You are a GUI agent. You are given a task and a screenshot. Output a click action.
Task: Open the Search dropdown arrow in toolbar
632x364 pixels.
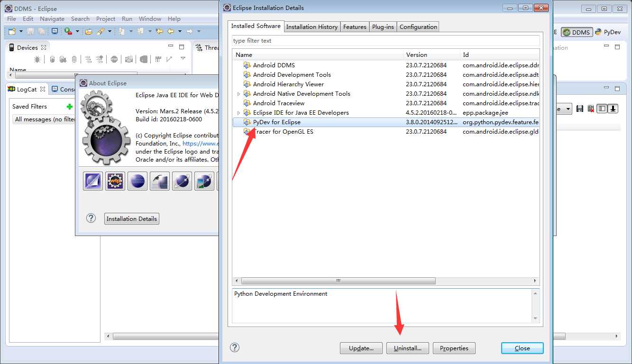[x=110, y=32]
